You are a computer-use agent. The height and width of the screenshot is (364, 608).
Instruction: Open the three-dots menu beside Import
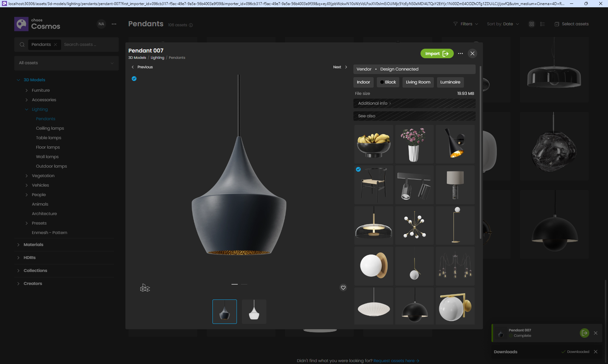pyautogui.click(x=460, y=53)
